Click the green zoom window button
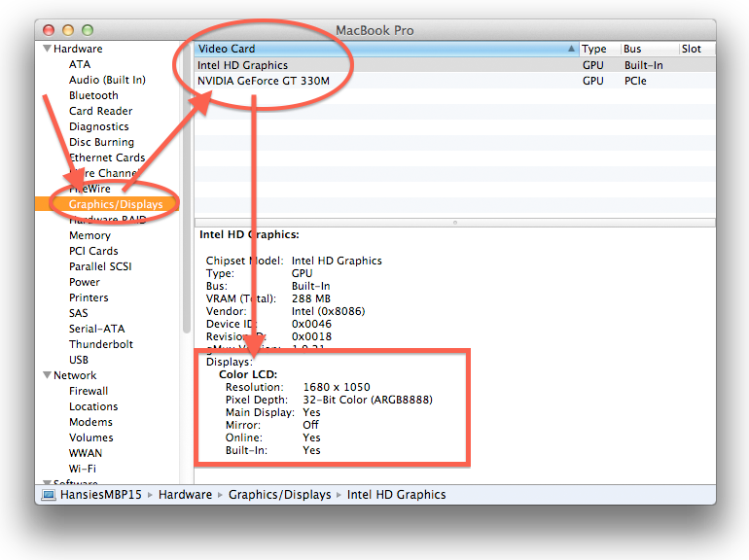 point(88,30)
